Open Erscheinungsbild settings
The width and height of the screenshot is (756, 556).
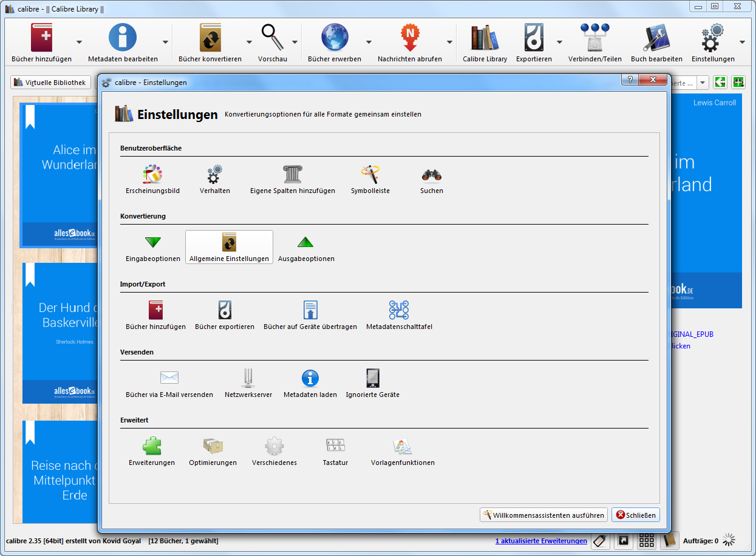click(x=152, y=180)
